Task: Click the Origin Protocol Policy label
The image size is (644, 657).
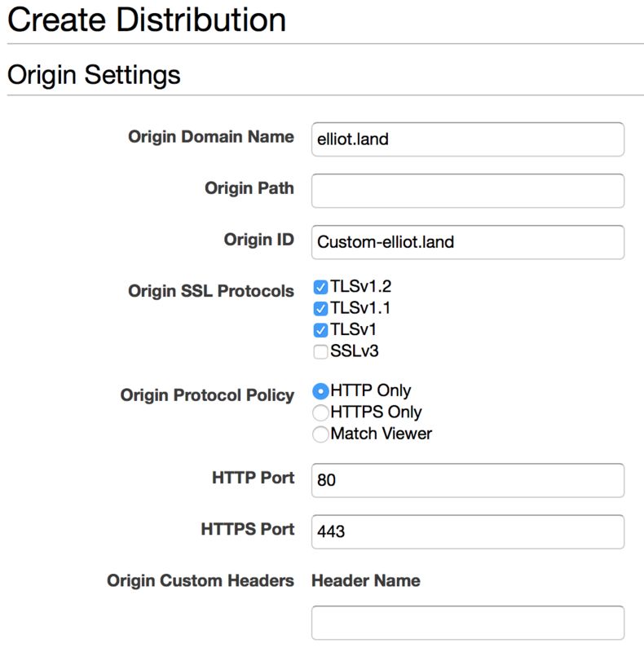Action: click(x=207, y=395)
